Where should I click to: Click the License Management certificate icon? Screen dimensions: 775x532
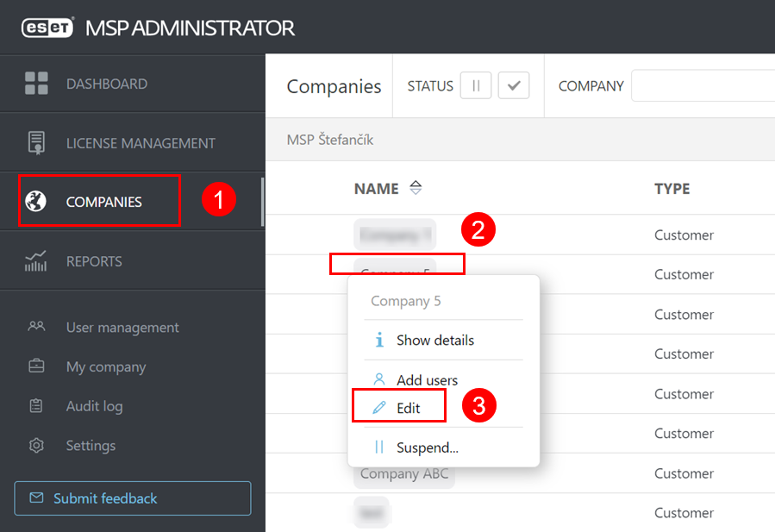[36, 143]
